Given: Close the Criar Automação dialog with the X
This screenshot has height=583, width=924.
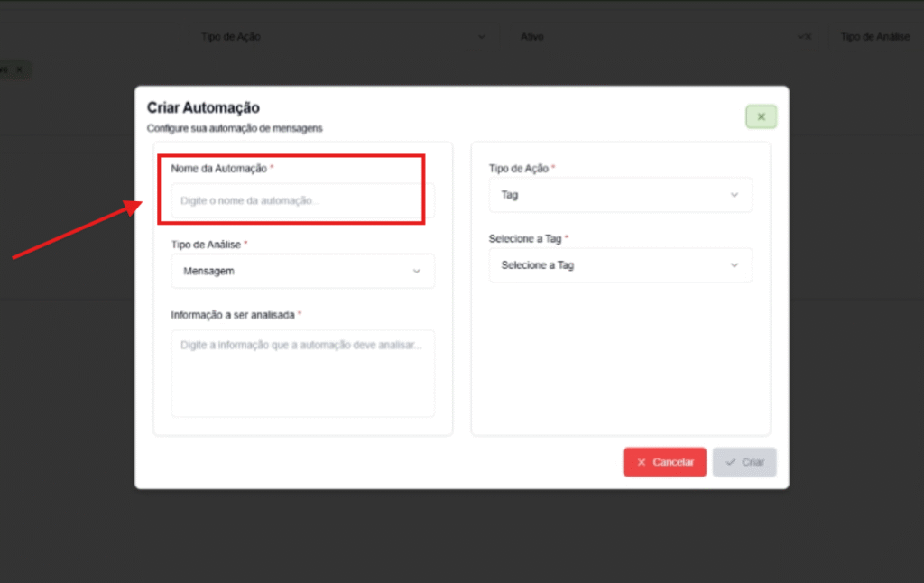Looking at the screenshot, I should pos(761,116).
